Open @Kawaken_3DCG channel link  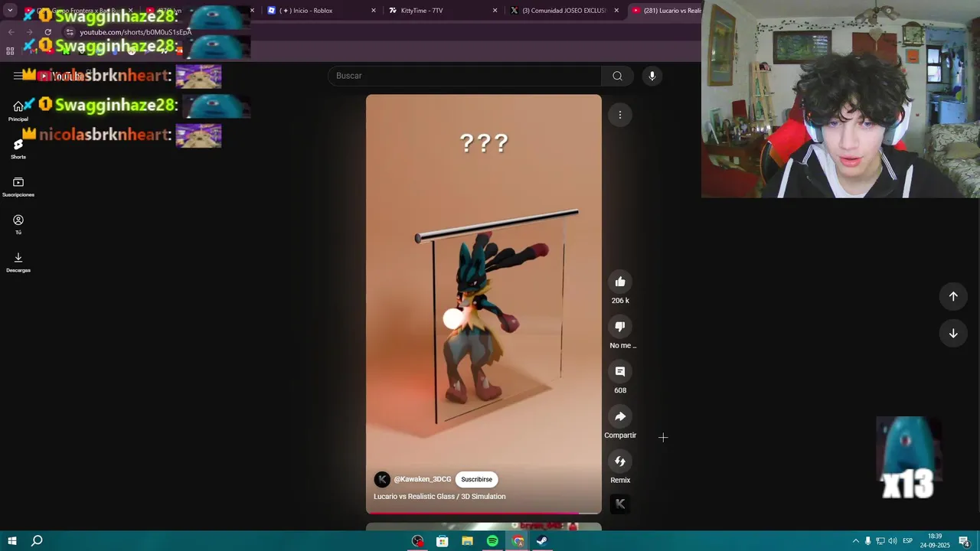point(423,479)
